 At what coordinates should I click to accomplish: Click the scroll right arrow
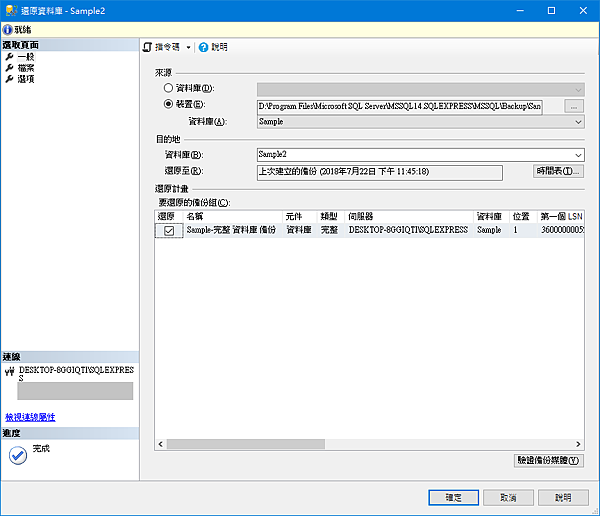(x=578, y=444)
